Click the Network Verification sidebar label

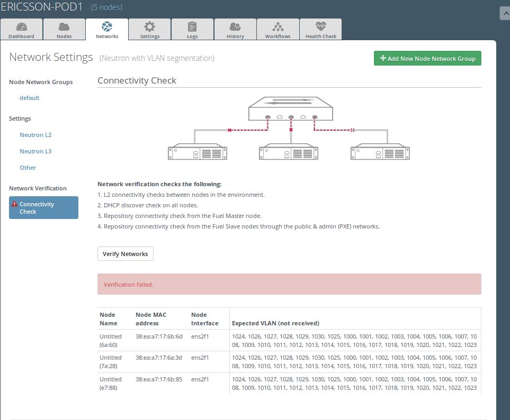[x=38, y=188]
